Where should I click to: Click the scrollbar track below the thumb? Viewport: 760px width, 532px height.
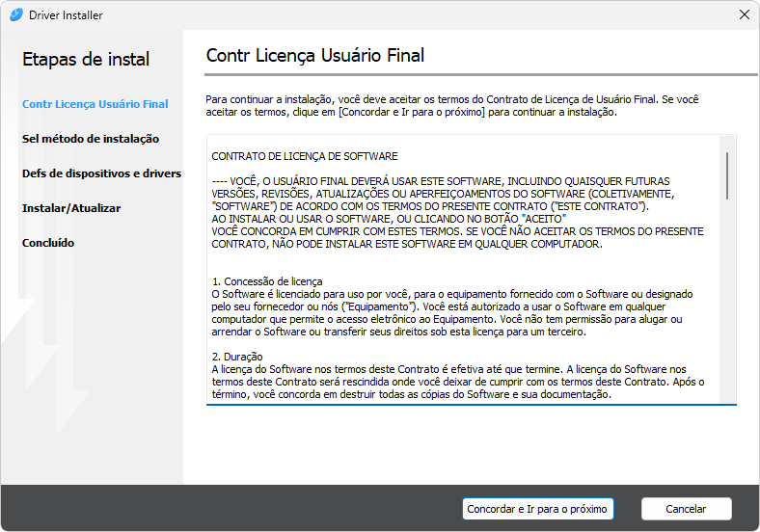point(728,308)
